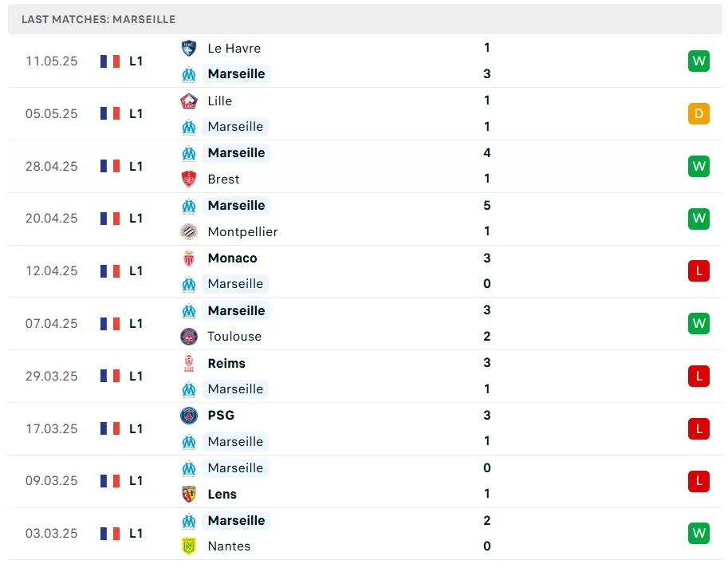Click the Monaco club crest icon
This screenshot has height=568, width=728.
(189, 258)
